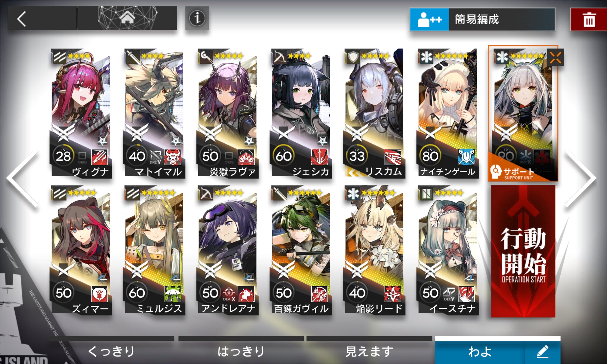Viewport: 607px width, 364px height.
Task: Select the 焔影リード operator card
Action: click(x=374, y=250)
